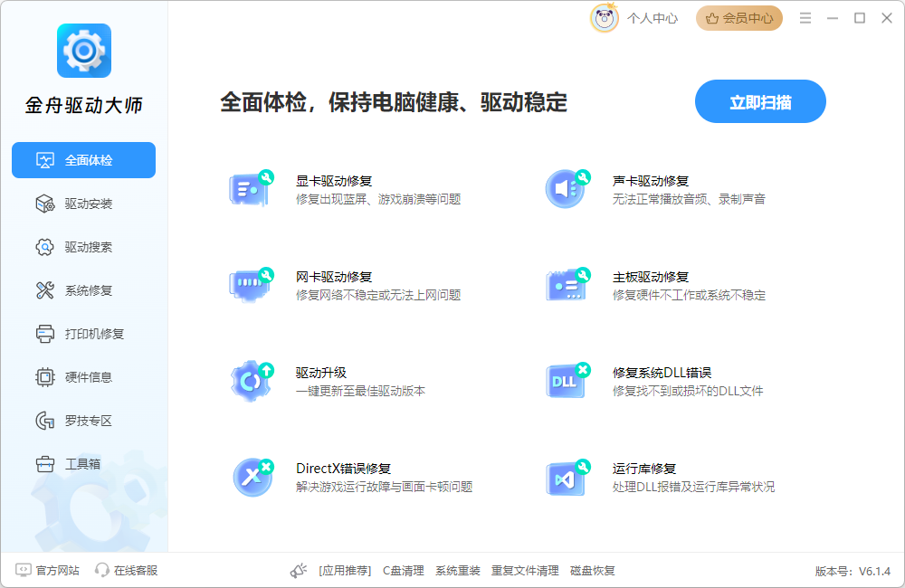Open the hamburger menu at top right
The width and height of the screenshot is (905, 588).
click(x=805, y=17)
